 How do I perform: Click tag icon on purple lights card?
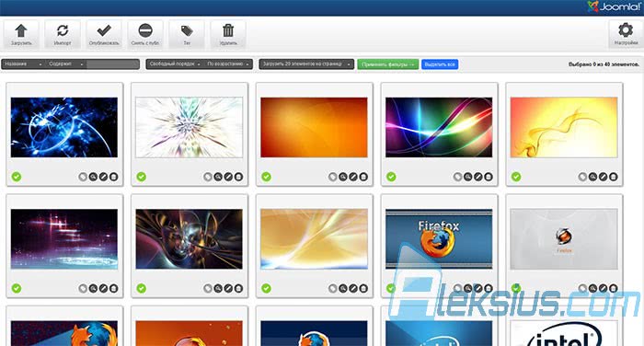point(83,289)
